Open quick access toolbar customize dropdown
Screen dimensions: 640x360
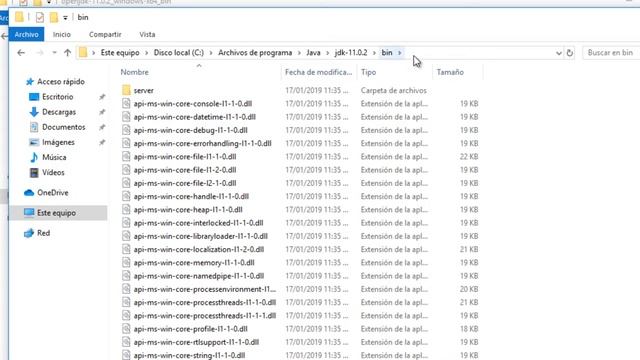tap(65, 18)
